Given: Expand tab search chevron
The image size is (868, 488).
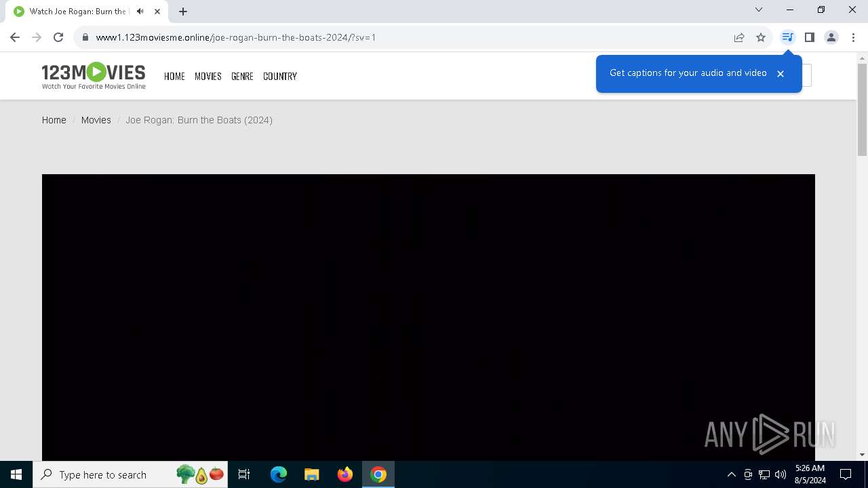Looking at the screenshot, I should point(759,9).
